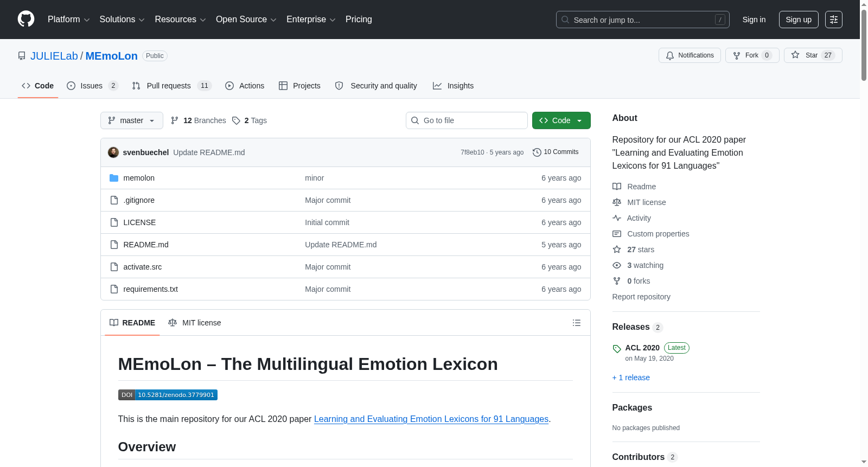Open the MEmoLon repository name link
Image resolution: width=868 pixels, height=467 pixels.
(x=112, y=56)
